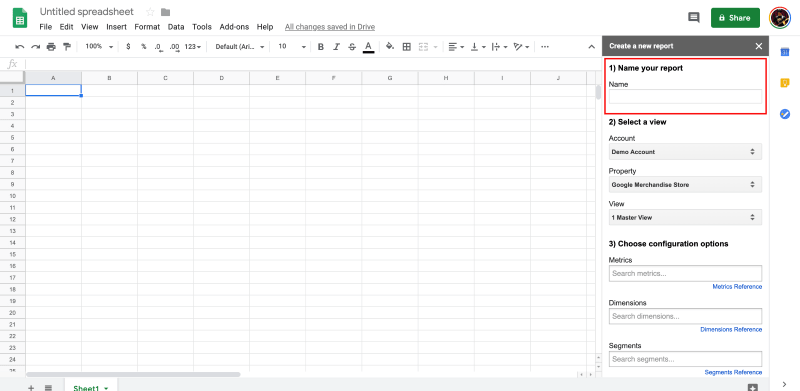
Task: Open vertical align options
Action: (478, 46)
